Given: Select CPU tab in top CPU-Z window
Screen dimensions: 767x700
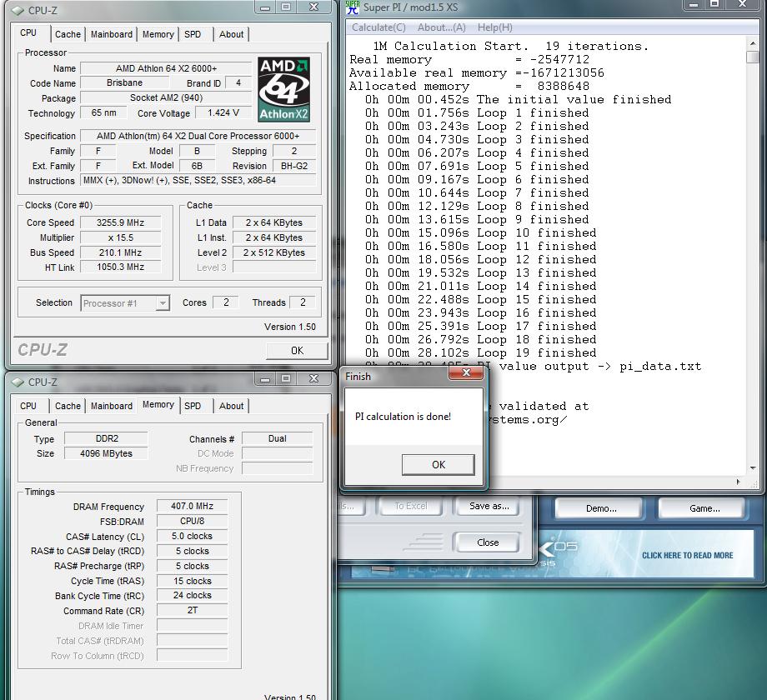Looking at the screenshot, I should point(28,32).
